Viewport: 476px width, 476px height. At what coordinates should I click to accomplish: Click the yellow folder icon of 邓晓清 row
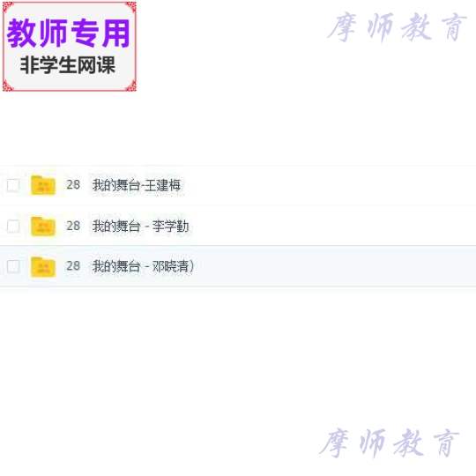43,266
